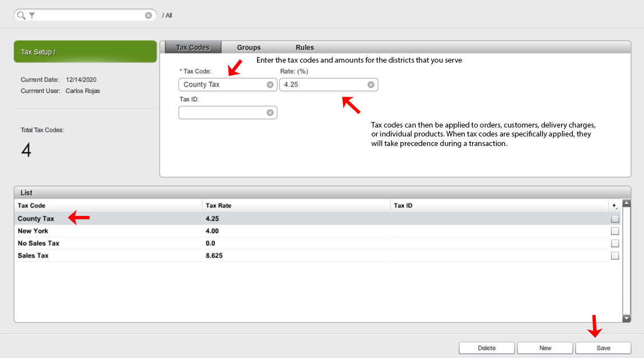The width and height of the screenshot is (644, 358).
Task: Click the New button
Action: pos(545,348)
